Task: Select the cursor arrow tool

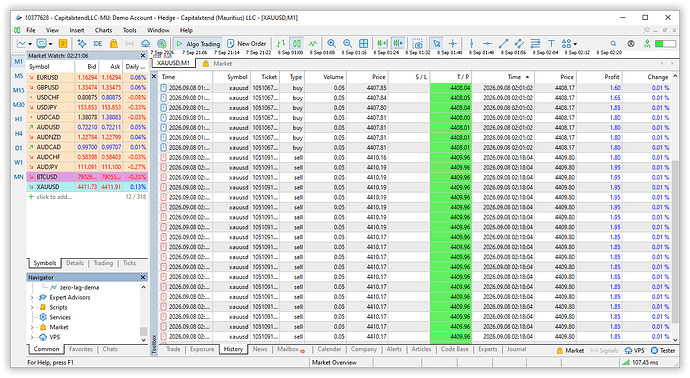Action: pos(437,44)
